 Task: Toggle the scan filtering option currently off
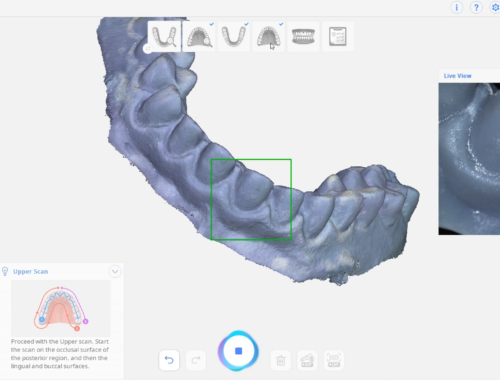(307, 360)
